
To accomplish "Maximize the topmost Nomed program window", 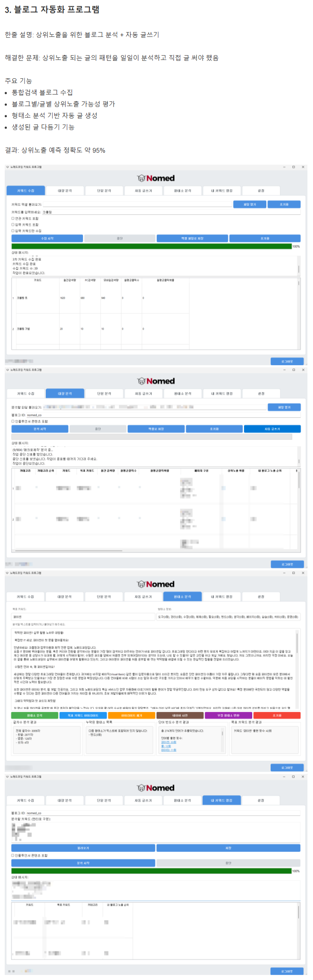I will click(293, 167).
